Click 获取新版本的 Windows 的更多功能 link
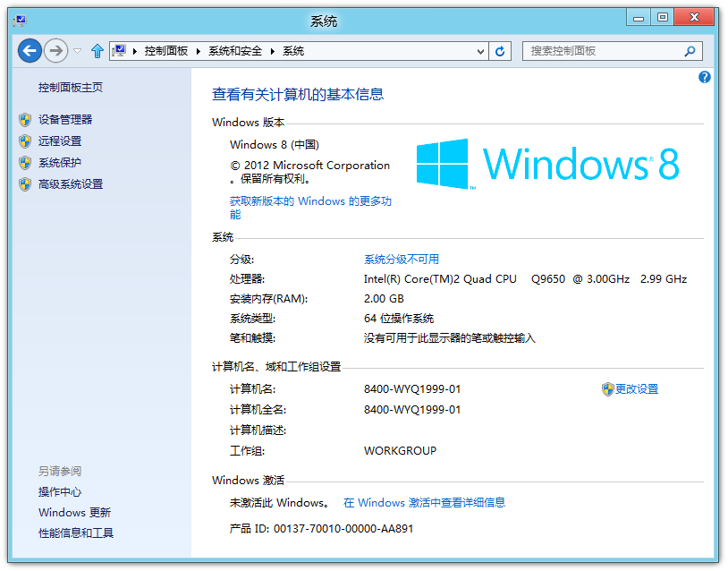The width and height of the screenshot is (728, 571). pos(310,208)
